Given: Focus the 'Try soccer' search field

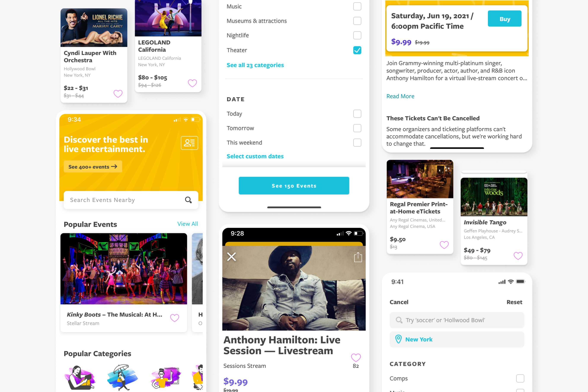Looking at the screenshot, I should point(457,320).
